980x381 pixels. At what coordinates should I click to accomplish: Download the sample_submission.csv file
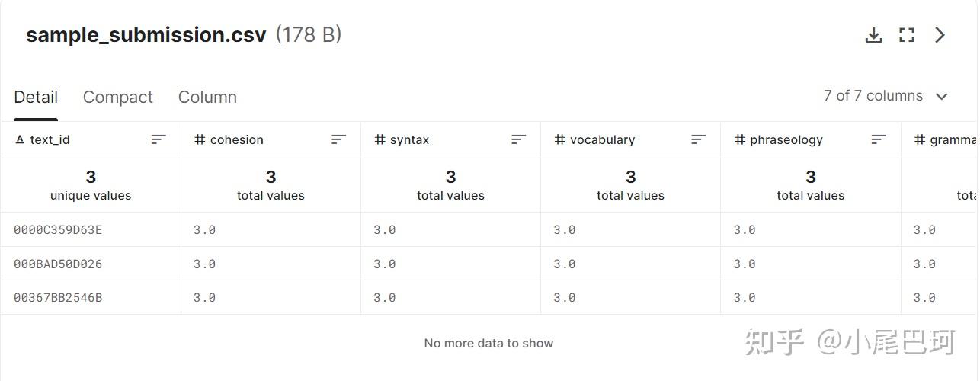point(874,35)
